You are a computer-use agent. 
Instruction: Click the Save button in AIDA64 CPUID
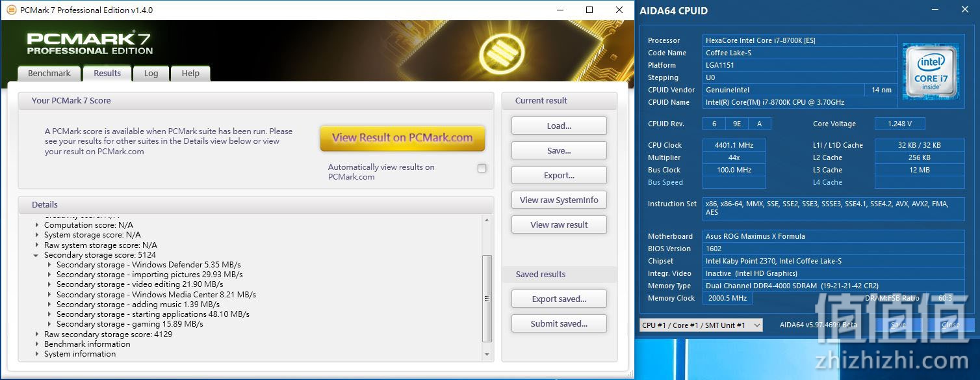[x=898, y=325]
